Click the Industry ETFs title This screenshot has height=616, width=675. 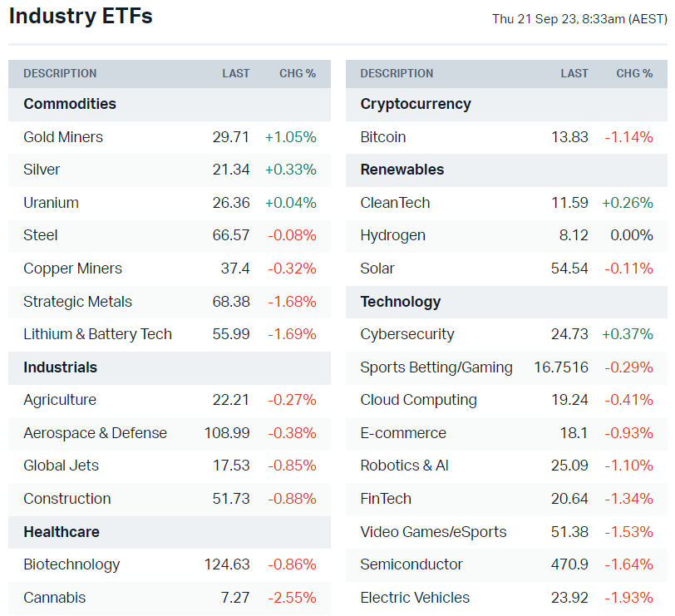tap(81, 16)
